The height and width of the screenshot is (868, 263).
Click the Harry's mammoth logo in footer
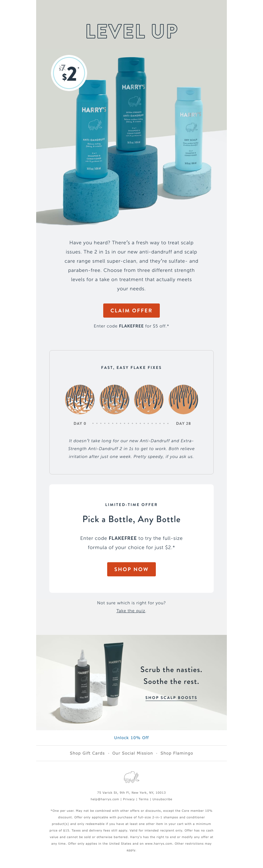(x=131, y=777)
